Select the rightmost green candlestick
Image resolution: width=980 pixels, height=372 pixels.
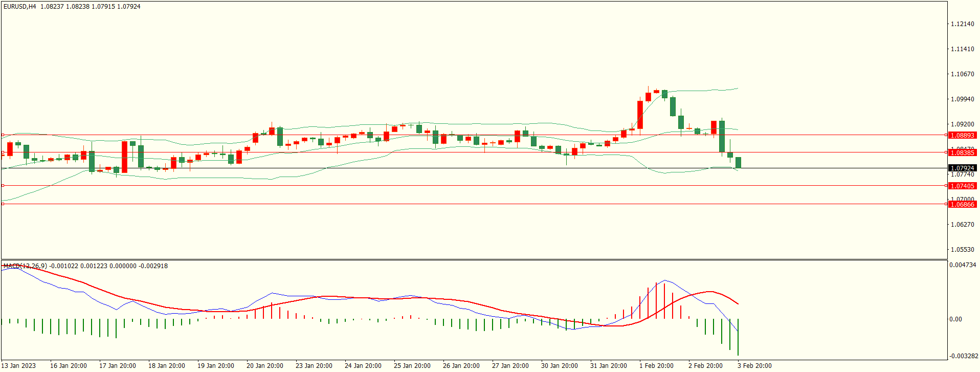click(738, 163)
